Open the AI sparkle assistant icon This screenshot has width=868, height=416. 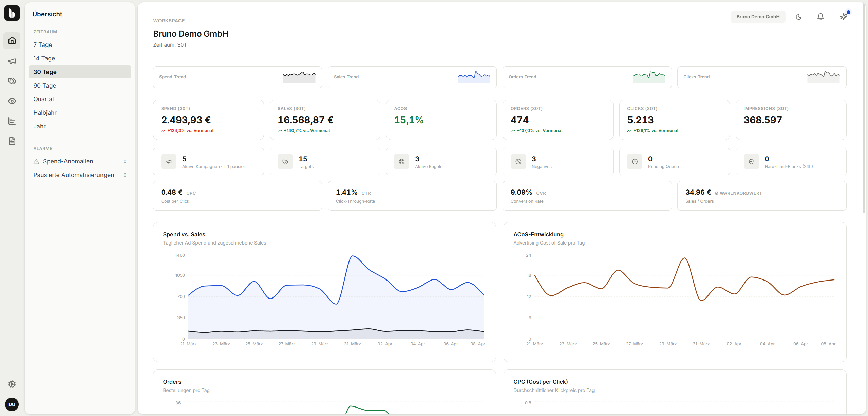click(x=843, y=17)
